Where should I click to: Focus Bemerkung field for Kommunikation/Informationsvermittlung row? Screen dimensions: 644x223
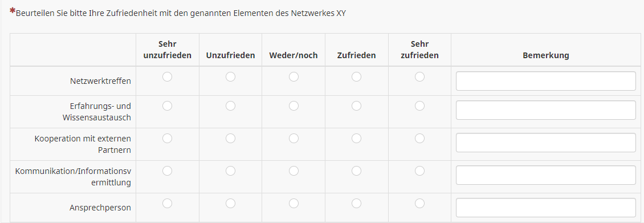[546, 175]
